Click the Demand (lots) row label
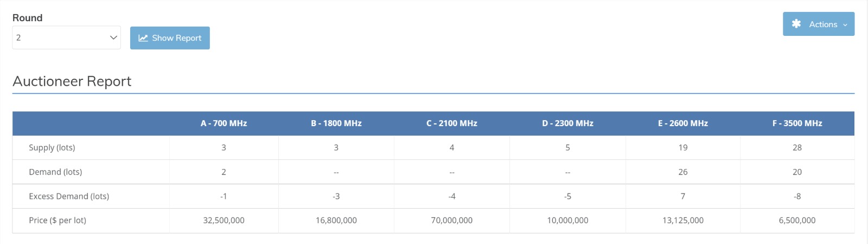Viewport: 868px width, 244px height. (55, 172)
